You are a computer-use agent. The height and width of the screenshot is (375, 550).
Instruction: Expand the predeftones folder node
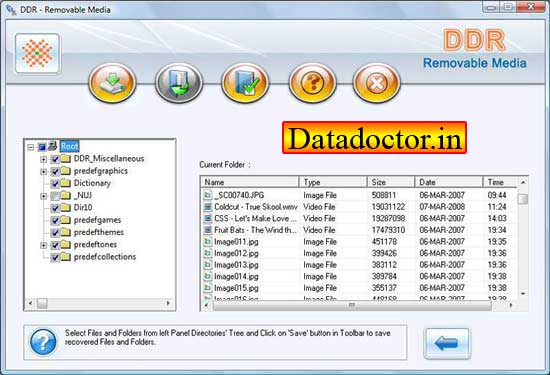pyautogui.click(x=43, y=245)
